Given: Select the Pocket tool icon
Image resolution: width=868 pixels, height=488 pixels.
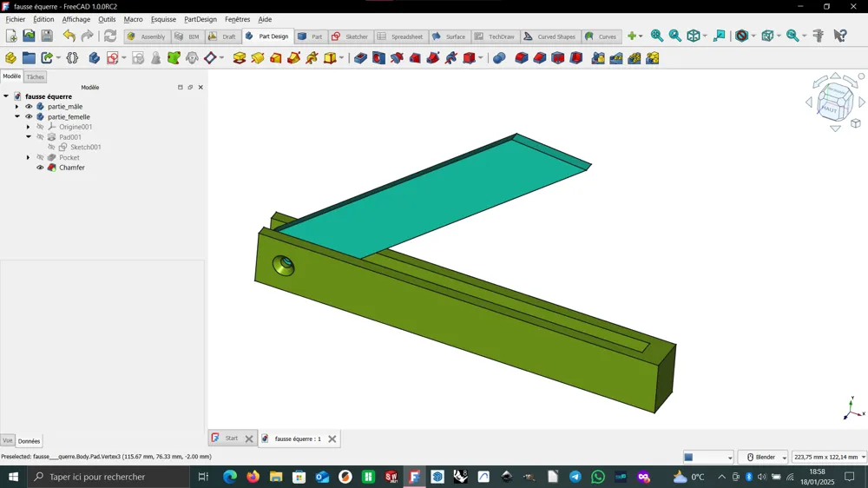Looking at the screenshot, I should 360,57.
